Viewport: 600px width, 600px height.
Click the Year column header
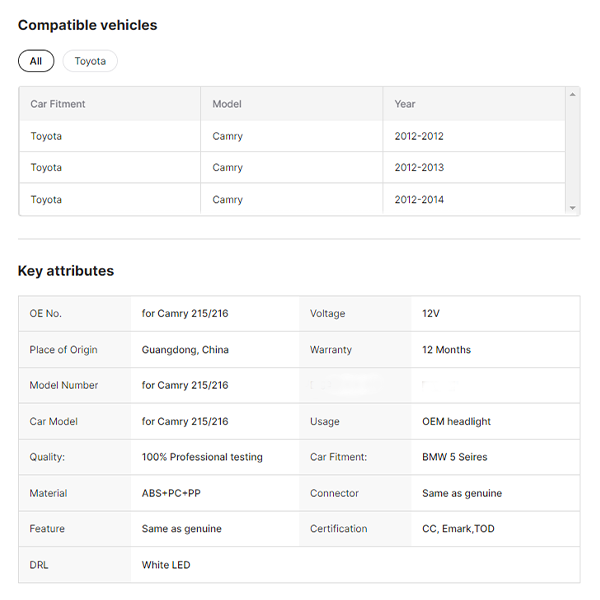(x=405, y=104)
